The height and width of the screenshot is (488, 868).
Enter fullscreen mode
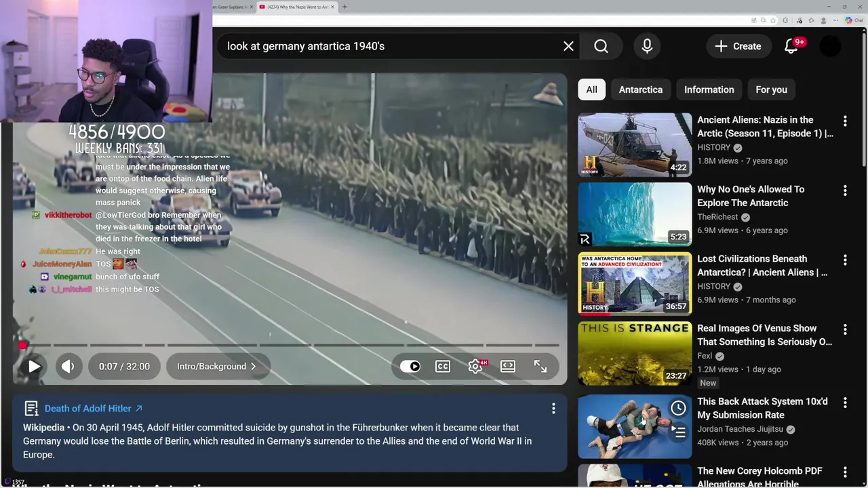coord(540,367)
